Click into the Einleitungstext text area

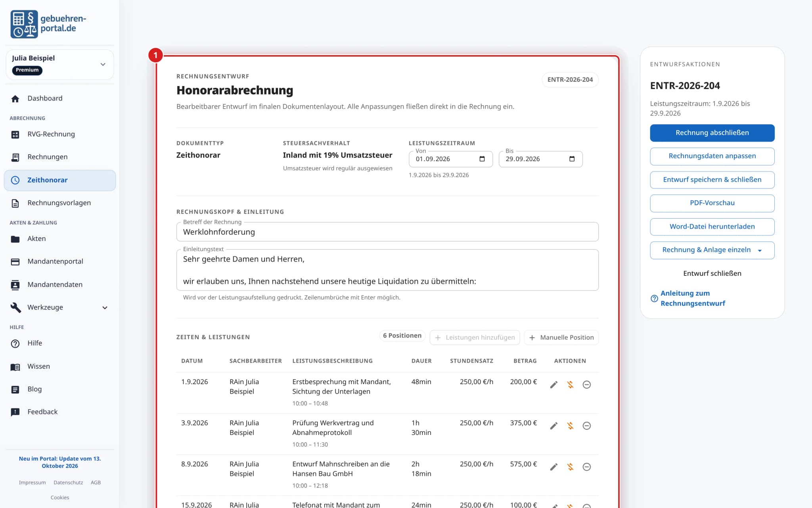(387, 270)
